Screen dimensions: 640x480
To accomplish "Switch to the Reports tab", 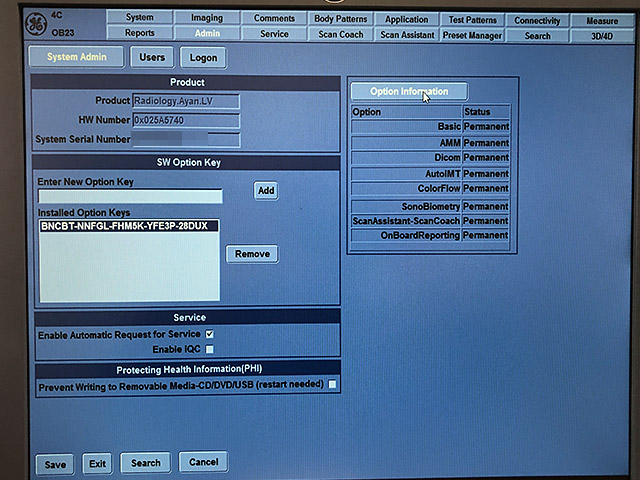I will point(140,33).
